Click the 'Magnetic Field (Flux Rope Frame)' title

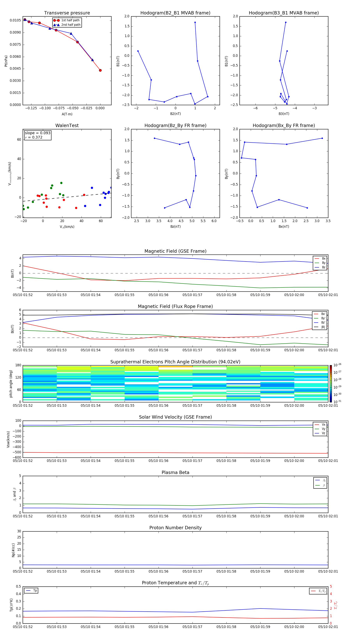[x=175, y=307]
